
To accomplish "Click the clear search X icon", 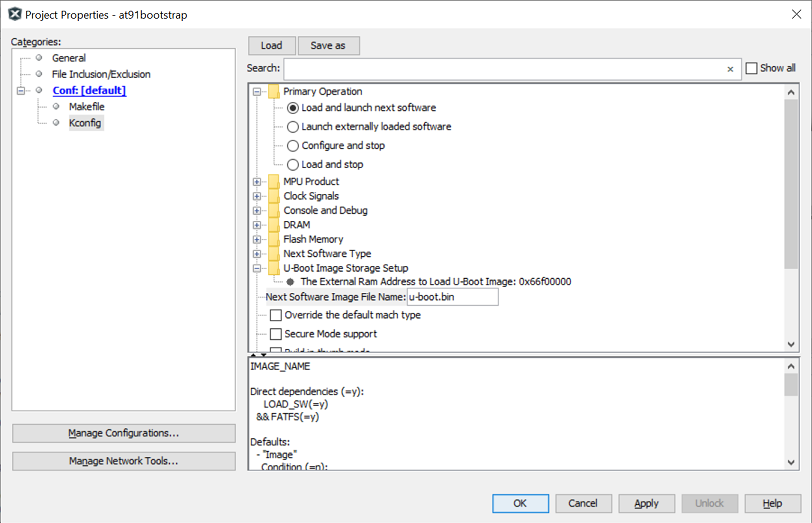I will pos(730,69).
